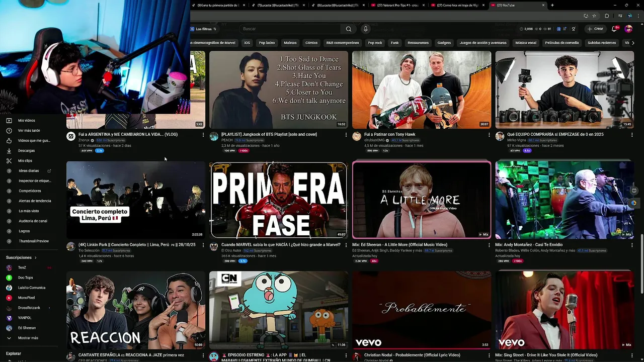
Task: Open Mirko Vigna channel name
Action: (517, 140)
